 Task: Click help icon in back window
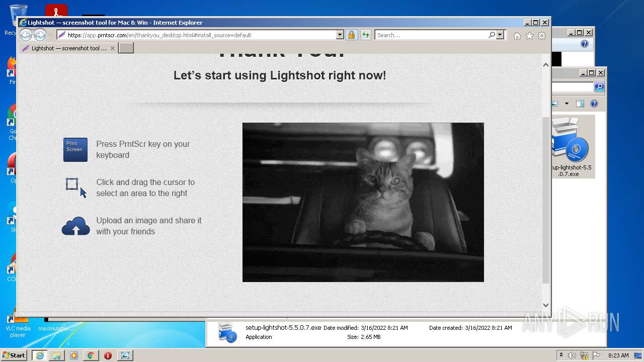pos(584,44)
